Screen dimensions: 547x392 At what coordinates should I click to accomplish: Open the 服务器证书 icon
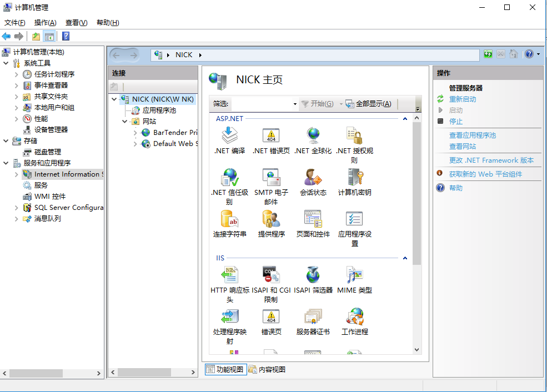(313, 318)
